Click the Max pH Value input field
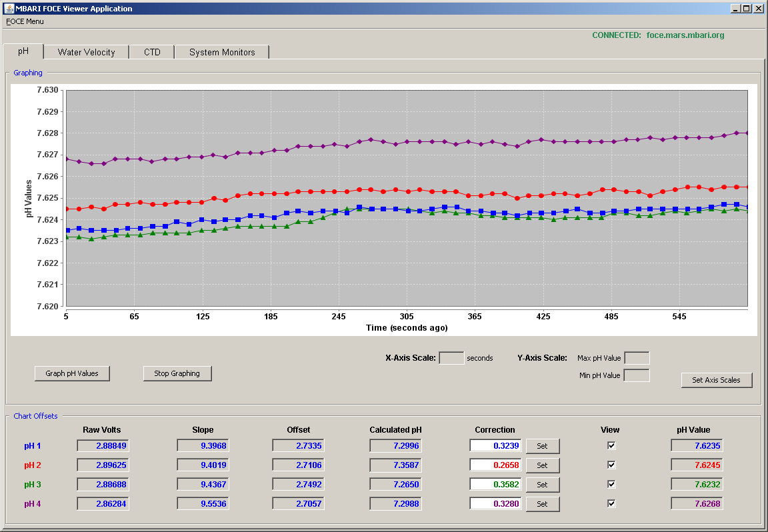768x532 pixels. [x=637, y=358]
